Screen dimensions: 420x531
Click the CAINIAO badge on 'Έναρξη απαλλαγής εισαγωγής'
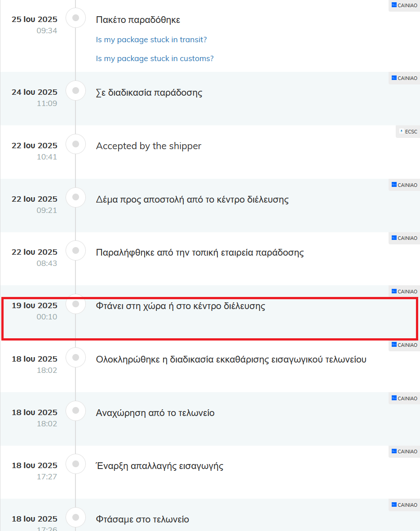click(x=404, y=452)
